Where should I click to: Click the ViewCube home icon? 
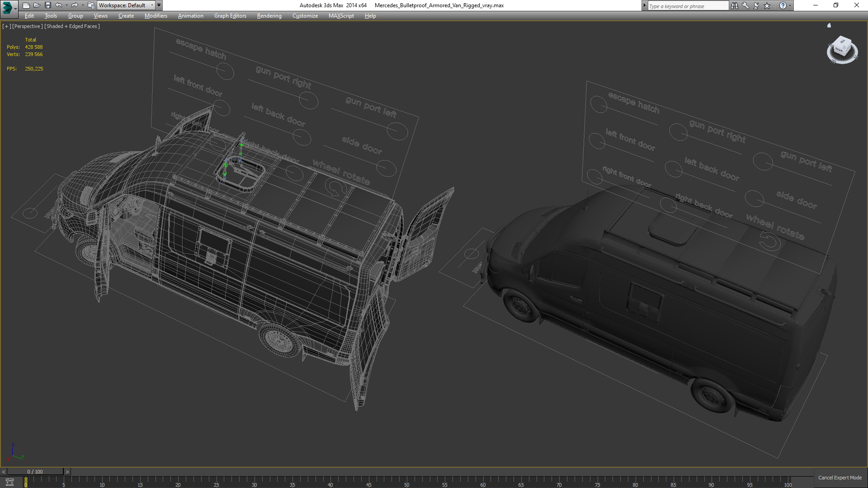tap(829, 26)
